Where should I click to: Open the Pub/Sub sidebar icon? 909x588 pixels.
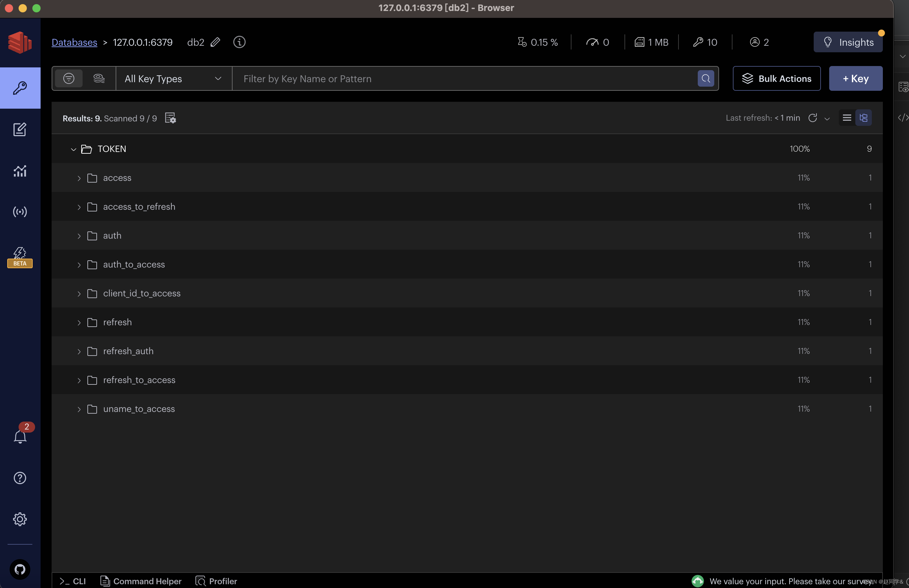[x=20, y=211]
